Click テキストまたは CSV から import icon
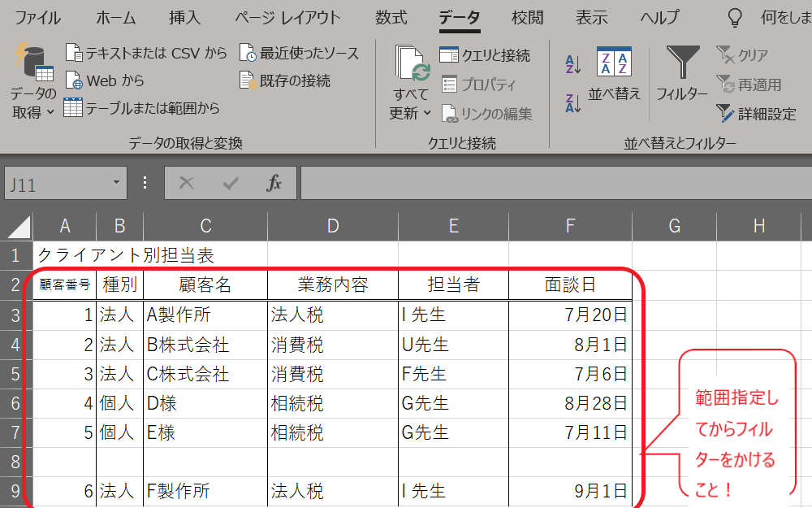Viewport: 812px width, 508px height. (x=74, y=54)
